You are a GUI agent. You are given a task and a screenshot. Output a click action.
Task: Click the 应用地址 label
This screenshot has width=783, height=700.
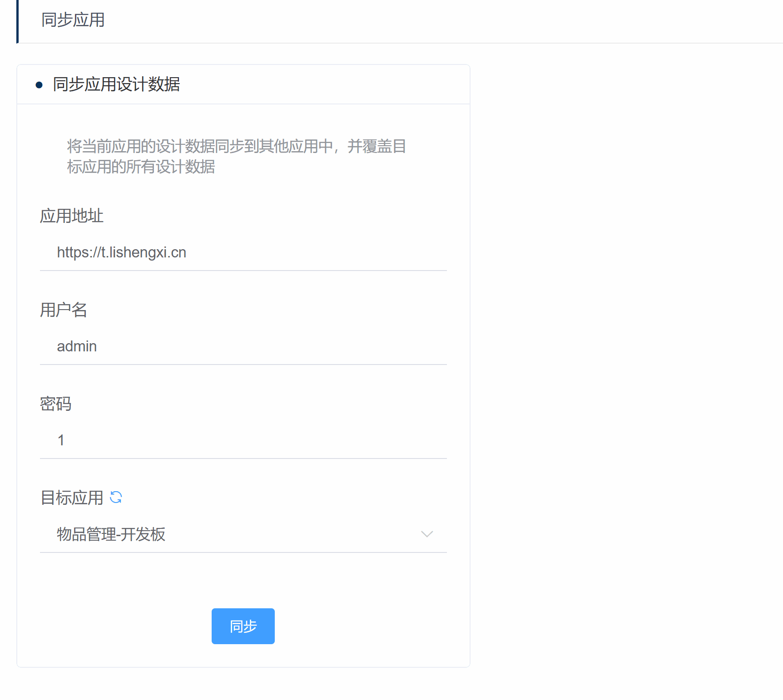(x=72, y=216)
